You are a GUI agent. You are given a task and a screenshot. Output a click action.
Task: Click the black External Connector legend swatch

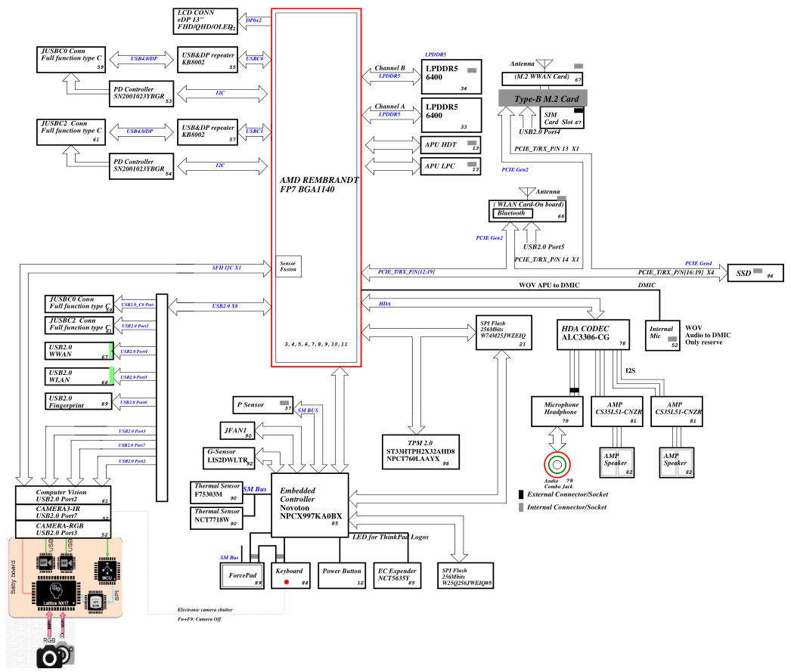pos(521,494)
